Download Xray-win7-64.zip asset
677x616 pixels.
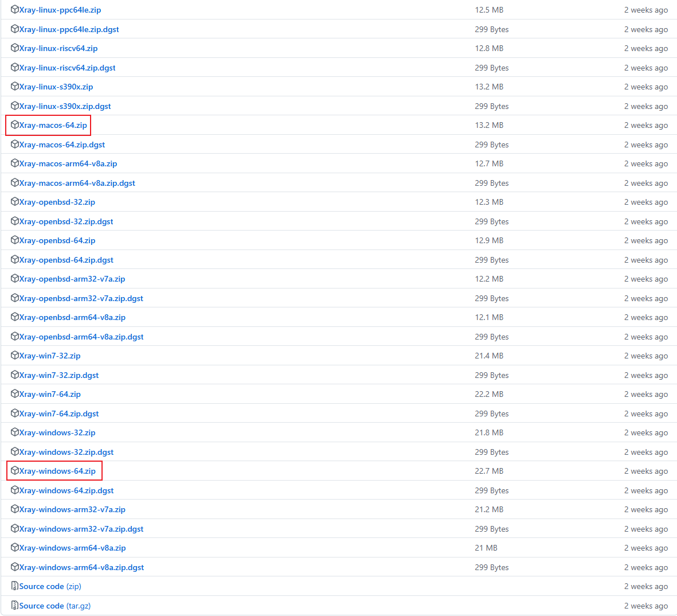50,394
